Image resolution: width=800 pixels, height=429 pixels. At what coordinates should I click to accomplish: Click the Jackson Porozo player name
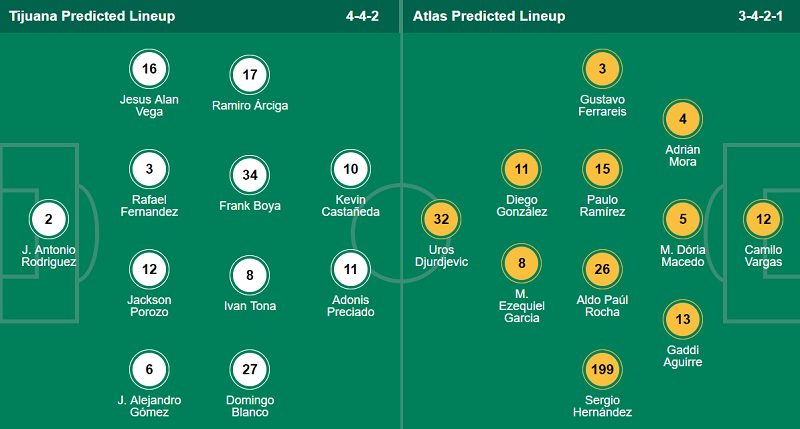click(x=149, y=306)
